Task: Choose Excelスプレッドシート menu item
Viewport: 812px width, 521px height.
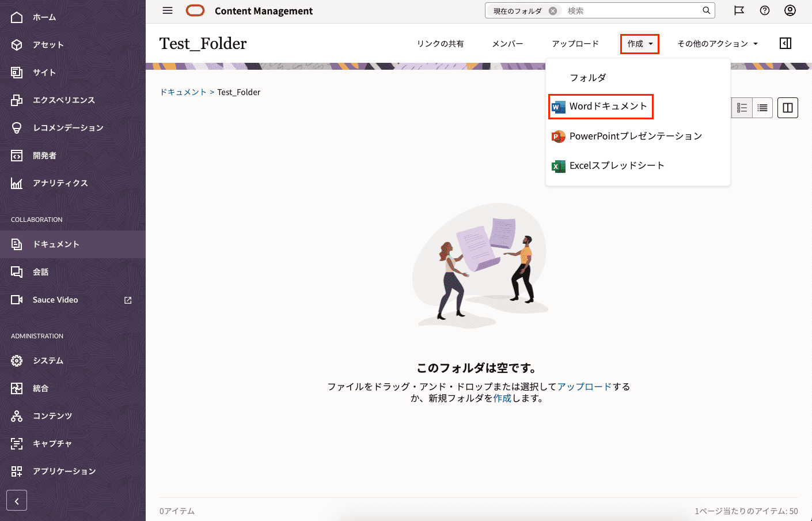Action: click(x=616, y=166)
